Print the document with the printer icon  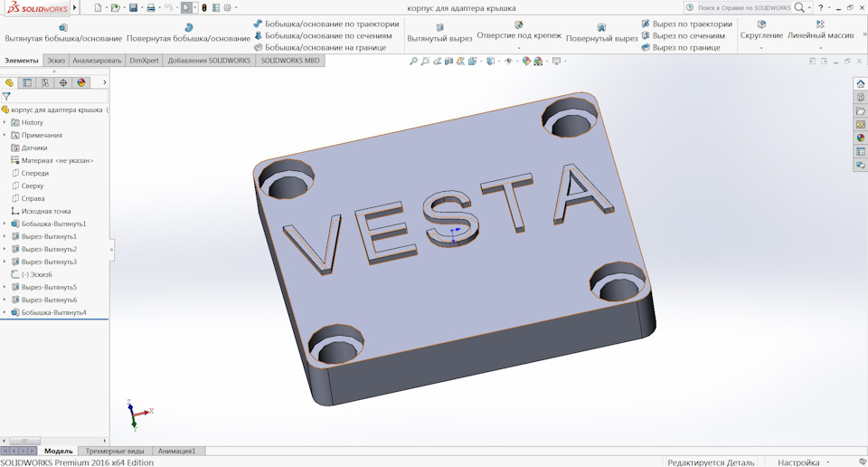pyautogui.click(x=151, y=8)
